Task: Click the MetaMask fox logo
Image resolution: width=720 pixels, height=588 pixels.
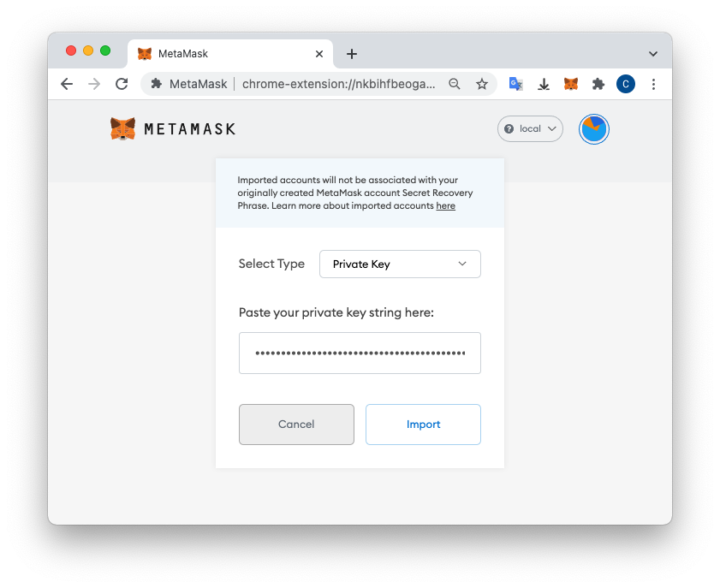Action: point(123,128)
